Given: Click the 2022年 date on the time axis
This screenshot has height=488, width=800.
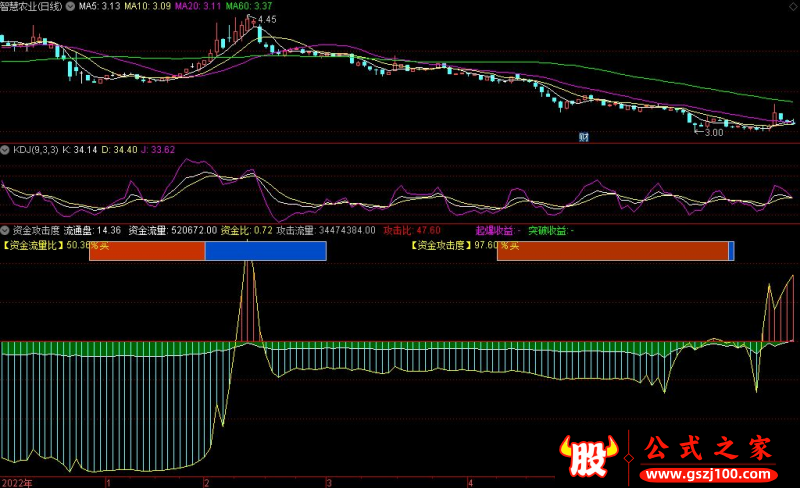Looking at the screenshot, I should click(x=15, y=482).
